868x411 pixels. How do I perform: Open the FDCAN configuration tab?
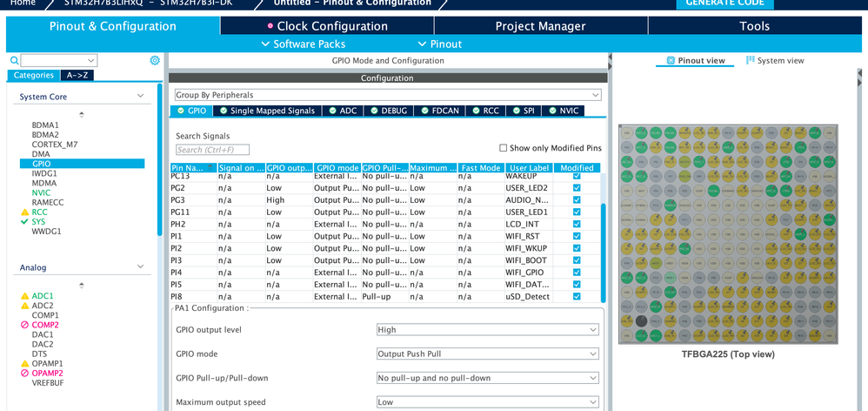point(439,111)
